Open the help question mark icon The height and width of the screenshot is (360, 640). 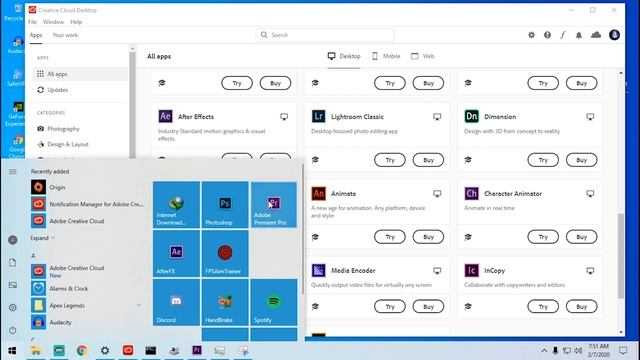pos(547,35)
